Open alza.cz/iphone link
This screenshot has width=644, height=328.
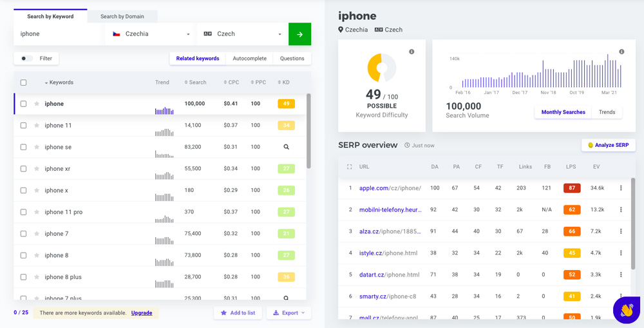pos(390,231)
